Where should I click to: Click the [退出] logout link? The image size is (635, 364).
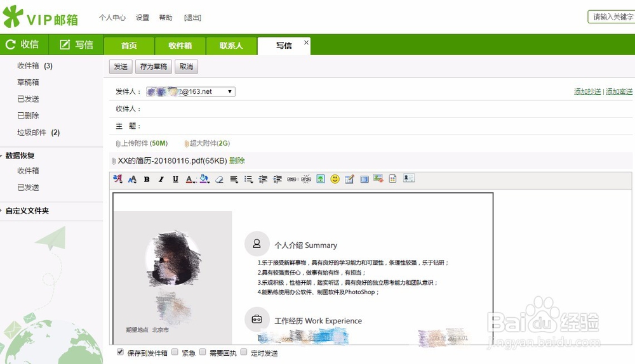[192, 18]
